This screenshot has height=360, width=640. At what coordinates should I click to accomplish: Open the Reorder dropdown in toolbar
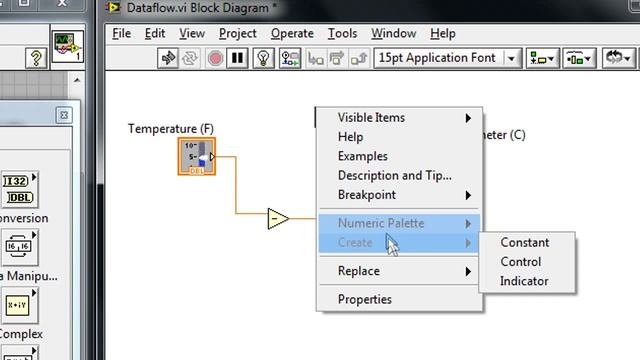pyautogui.click(x=619, y=58)
